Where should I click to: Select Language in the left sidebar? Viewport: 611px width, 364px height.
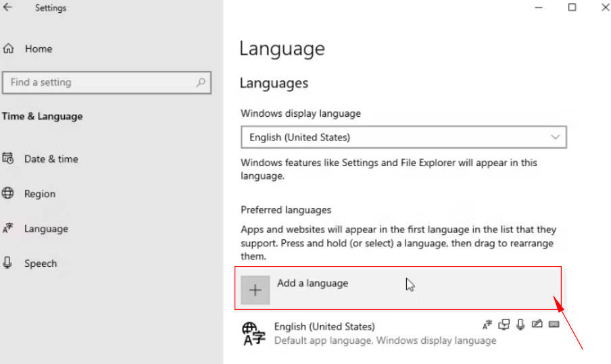tap(46, 229)
